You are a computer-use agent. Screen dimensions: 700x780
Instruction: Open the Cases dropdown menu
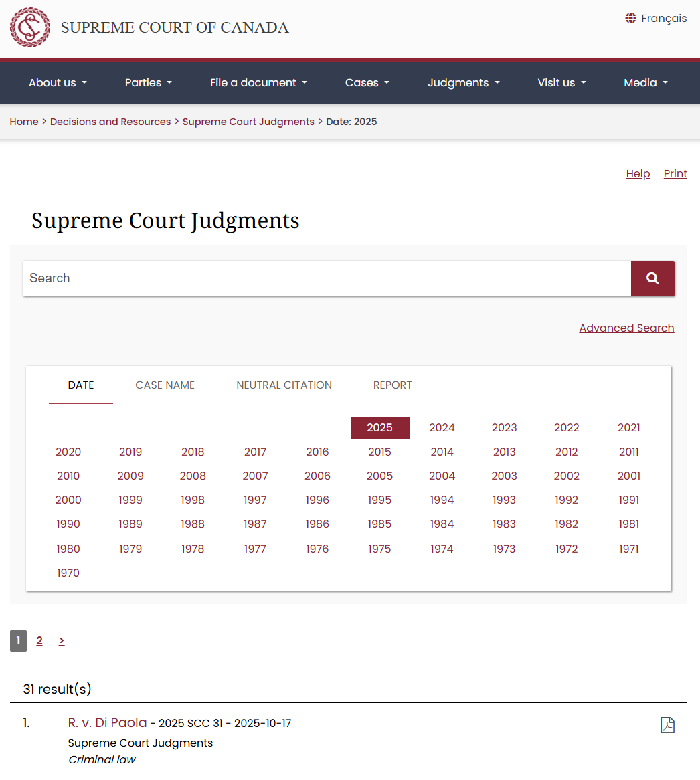[367, 83]
